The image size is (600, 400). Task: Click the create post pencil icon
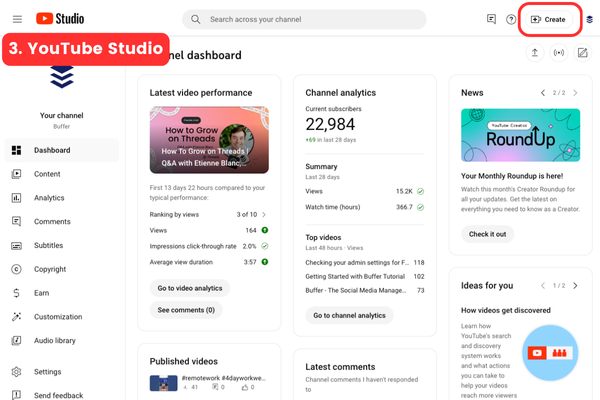pos(582,53)
